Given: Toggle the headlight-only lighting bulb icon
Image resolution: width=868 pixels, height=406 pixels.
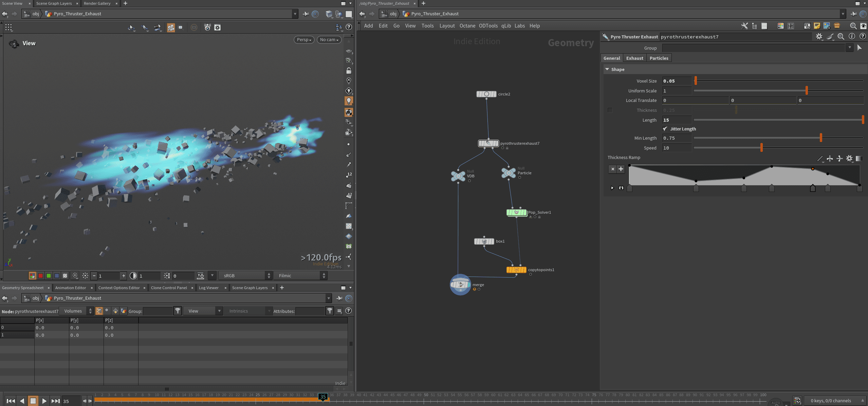Looking at the screenshot, I should point(349,101).
